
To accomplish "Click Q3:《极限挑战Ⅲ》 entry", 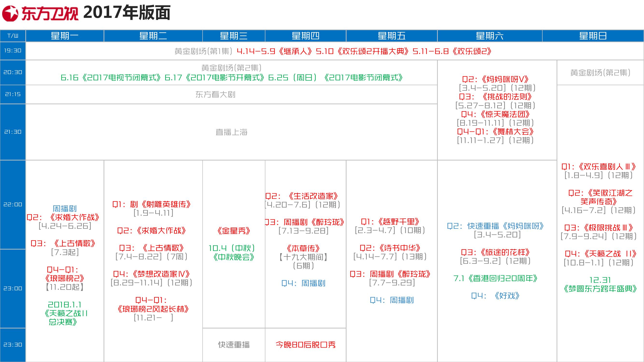I will tap(599, 228).
